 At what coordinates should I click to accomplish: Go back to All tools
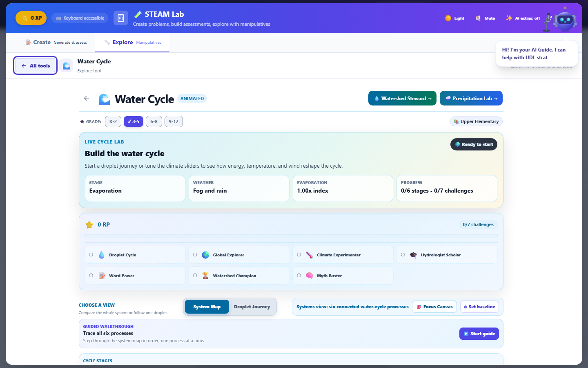click(36, 65)
